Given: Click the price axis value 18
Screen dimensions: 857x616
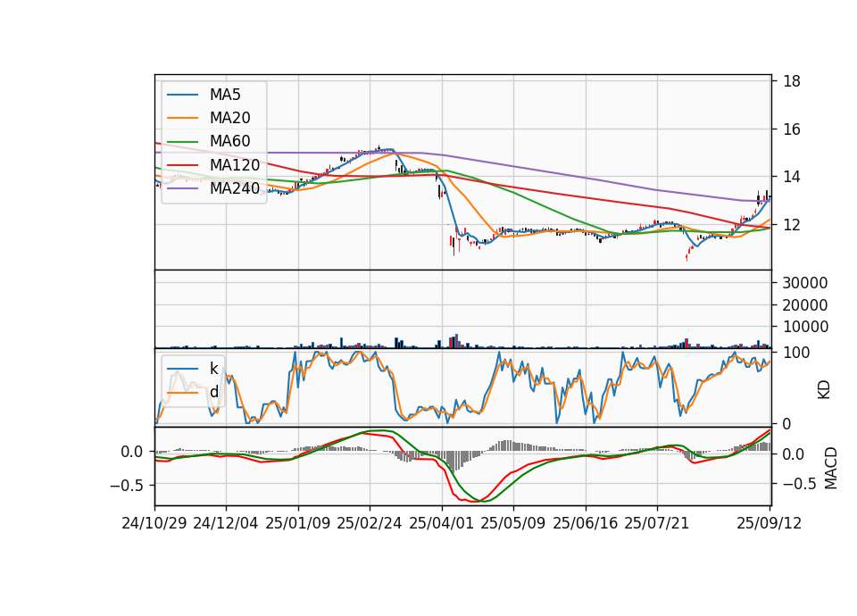Looking at the screenshot, I should 792,81.
